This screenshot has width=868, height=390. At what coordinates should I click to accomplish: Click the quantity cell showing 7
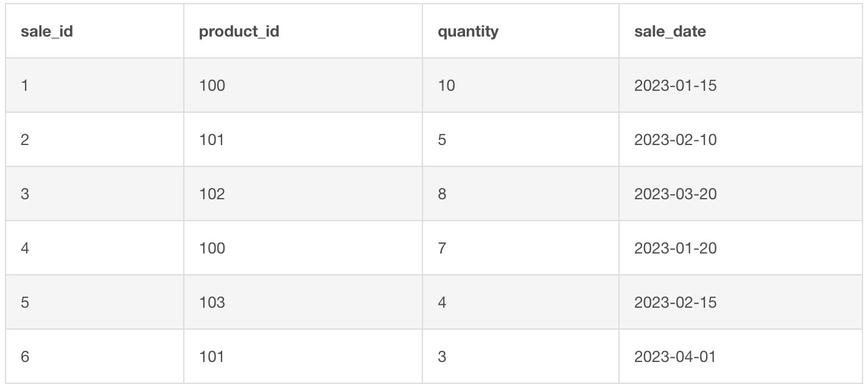click(442, 249)
